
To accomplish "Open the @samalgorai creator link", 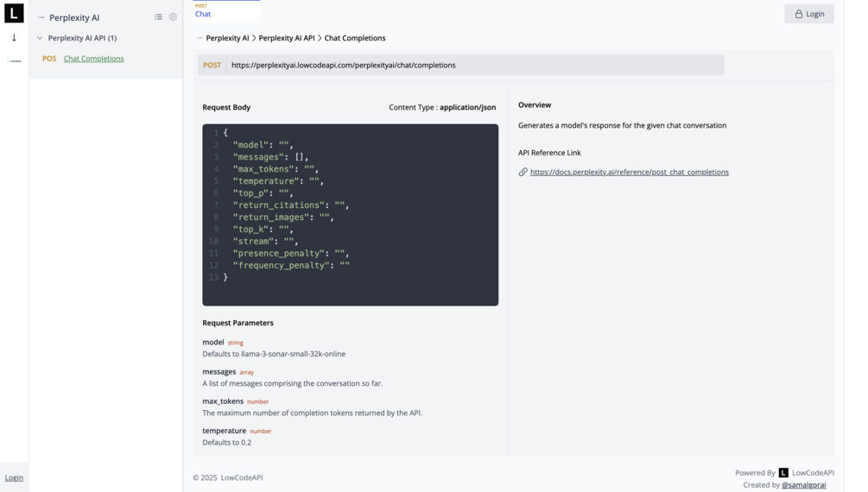I will coord(803,485).
